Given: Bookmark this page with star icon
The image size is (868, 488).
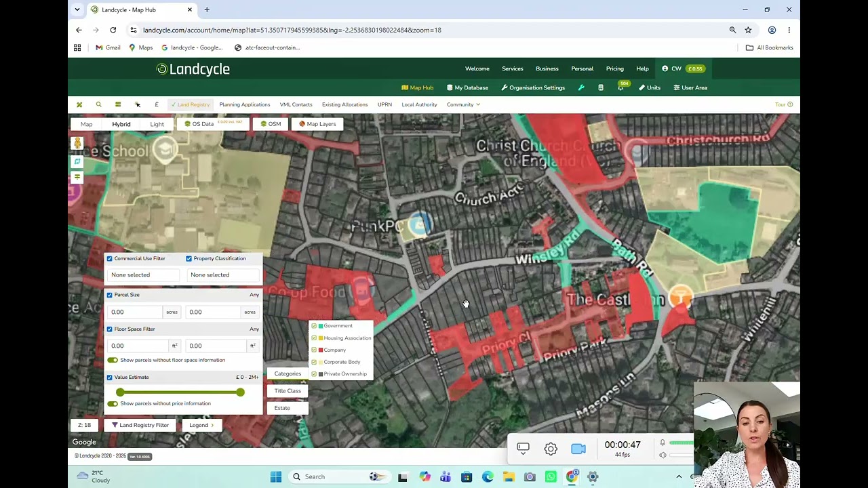Looking at the screenshot, I should [x=748, y=30].
